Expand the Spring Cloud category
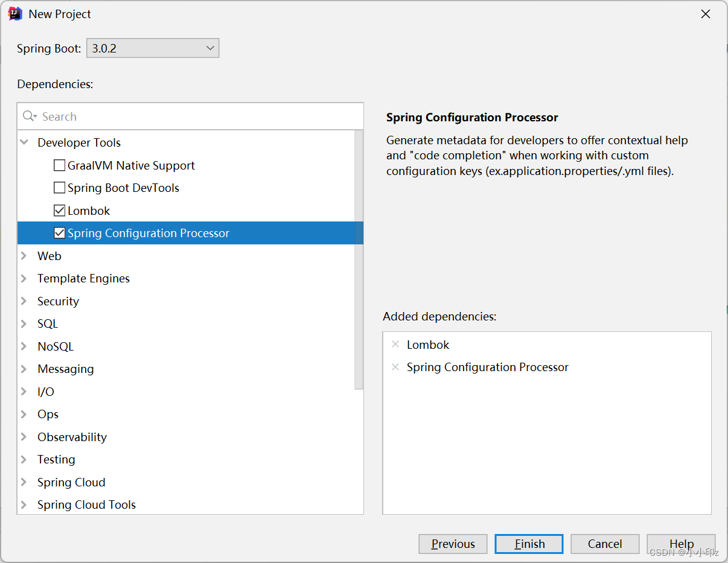 (24, 482)
